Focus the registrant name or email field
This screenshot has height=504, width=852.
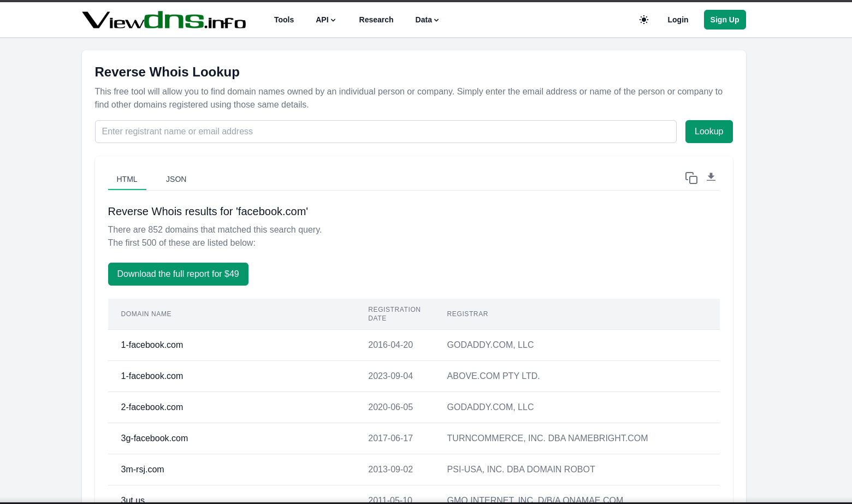[x=385, y=132]
